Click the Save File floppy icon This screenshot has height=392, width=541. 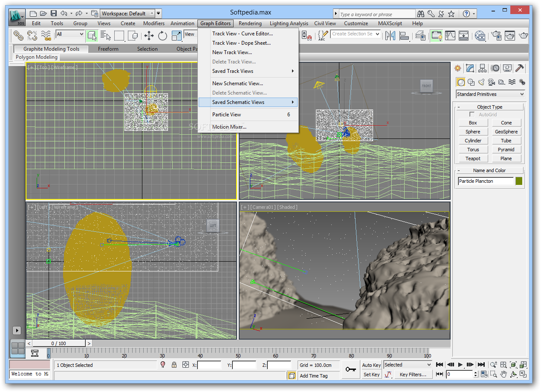coord(54,13)
